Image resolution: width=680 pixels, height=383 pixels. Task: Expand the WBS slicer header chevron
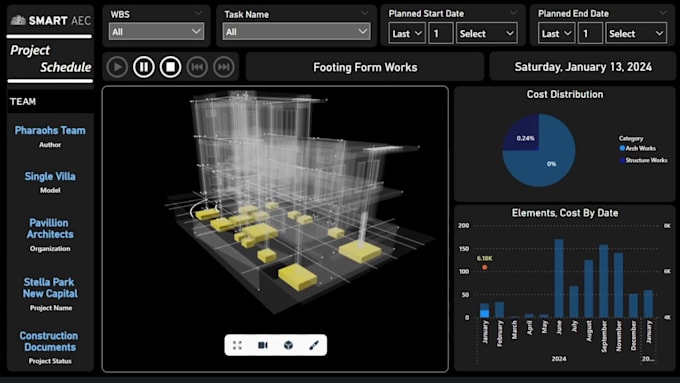click(198, 13)
